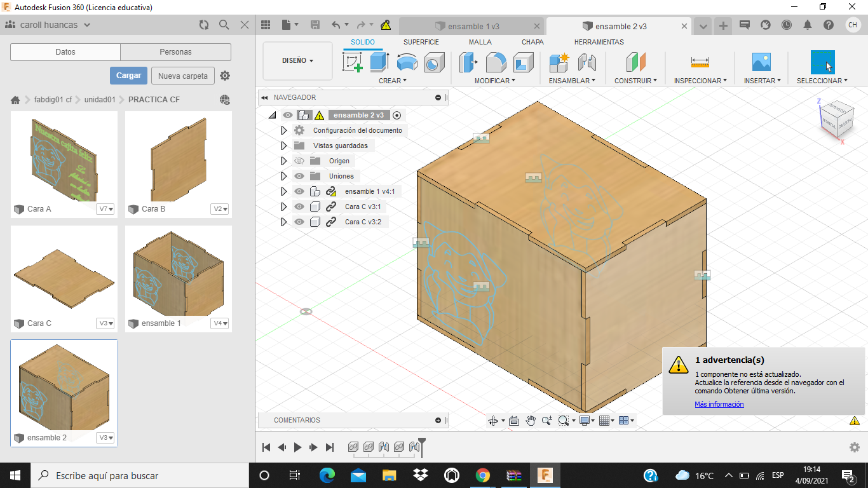
Task: Click the Nueva carpeta button
Action: (183, 76)
